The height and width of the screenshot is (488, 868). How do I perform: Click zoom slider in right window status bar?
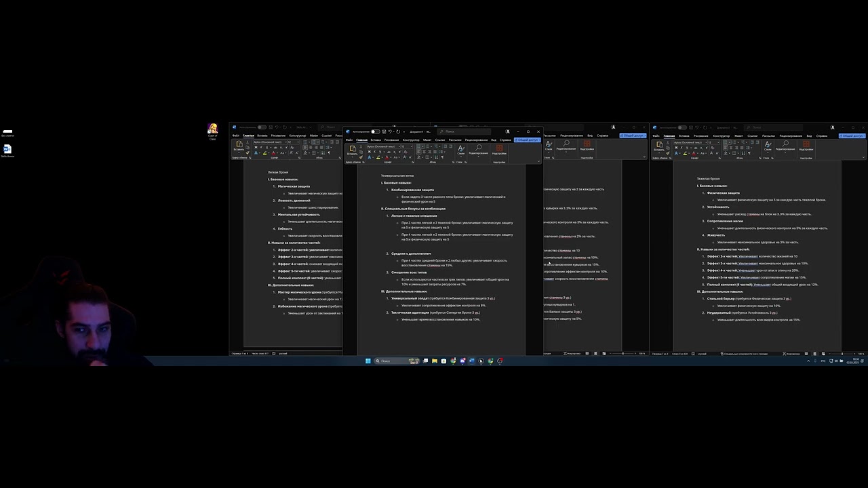842,353
